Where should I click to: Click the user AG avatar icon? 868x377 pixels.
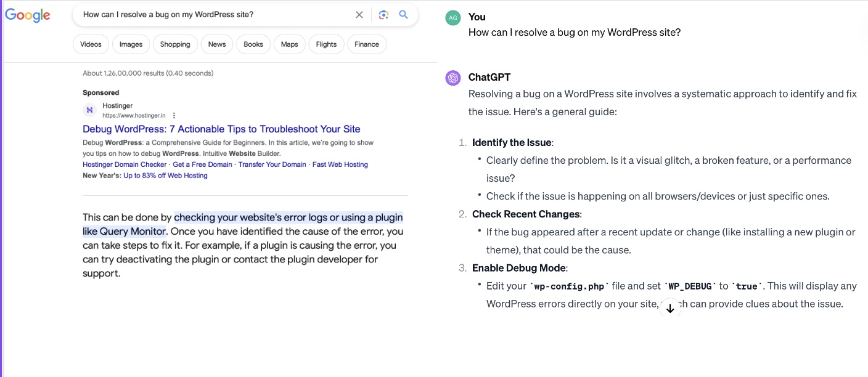[x=453, y=18]
